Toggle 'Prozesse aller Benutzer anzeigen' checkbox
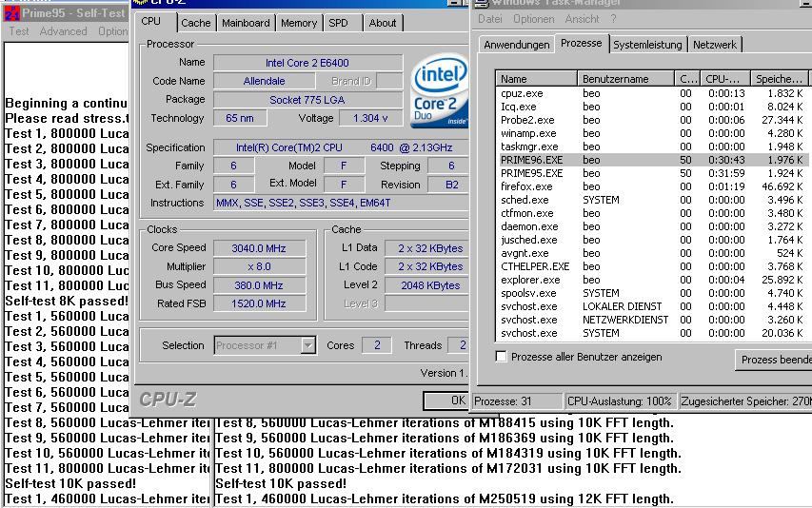Screen dimensions: 812x508 coord(501,357)
